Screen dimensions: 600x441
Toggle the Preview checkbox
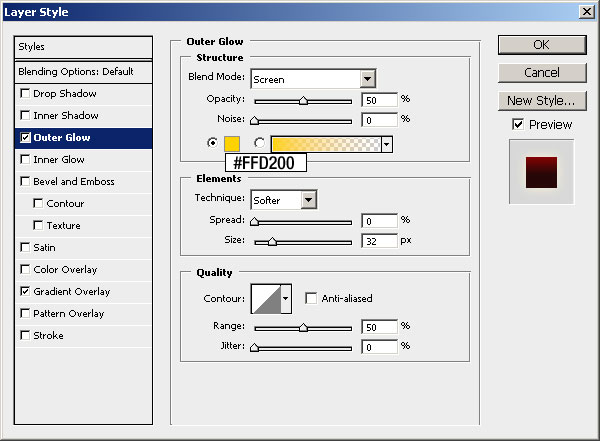click(x=518, y=124)
